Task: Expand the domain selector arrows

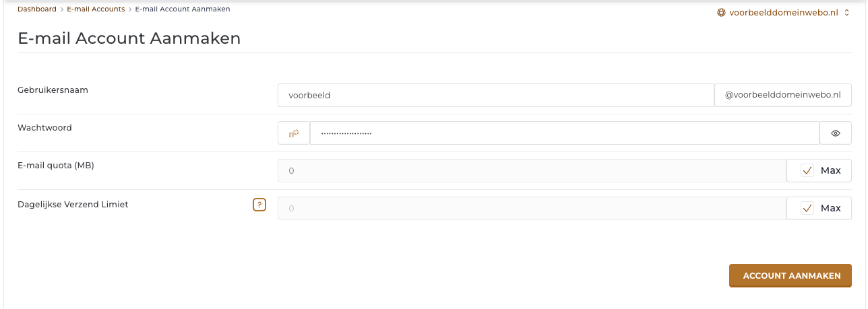Action: (846, 12)
